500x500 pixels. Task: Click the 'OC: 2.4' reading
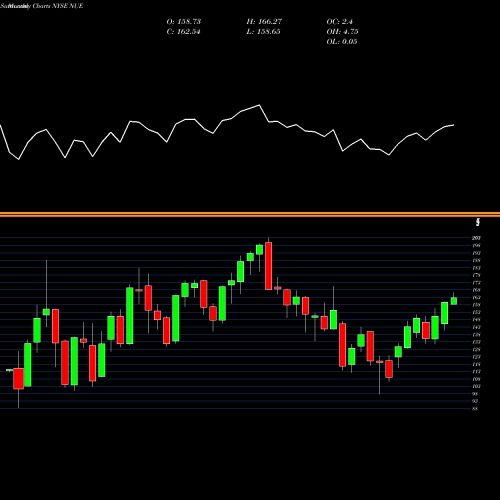point(339,22)
